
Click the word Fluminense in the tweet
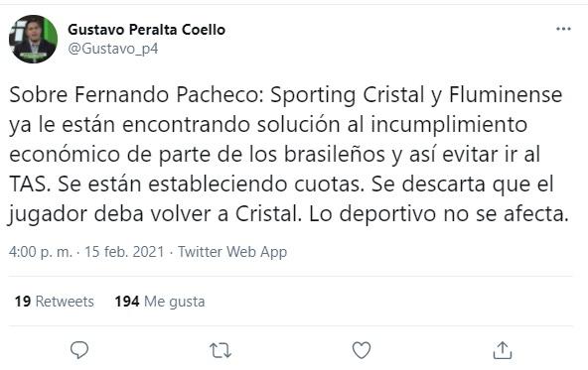pyautogui.click(x=506, y=95)
